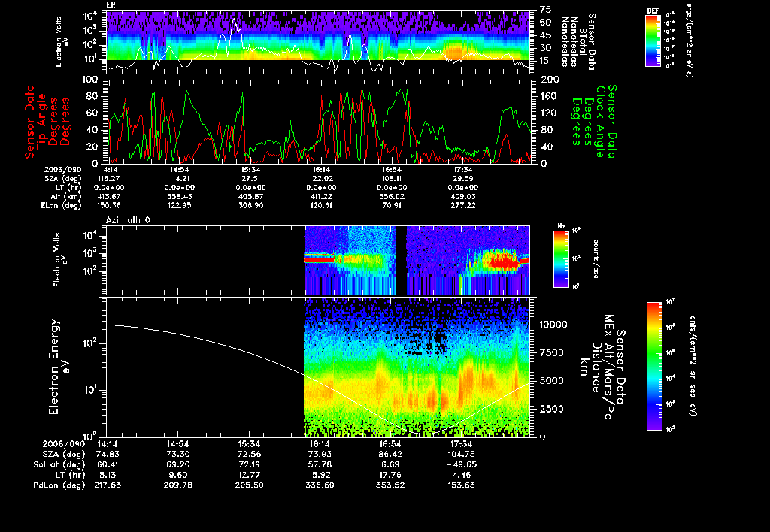Select SolLat value '-49.65'
The image size is (770, 532).
(x=461, y=465)
